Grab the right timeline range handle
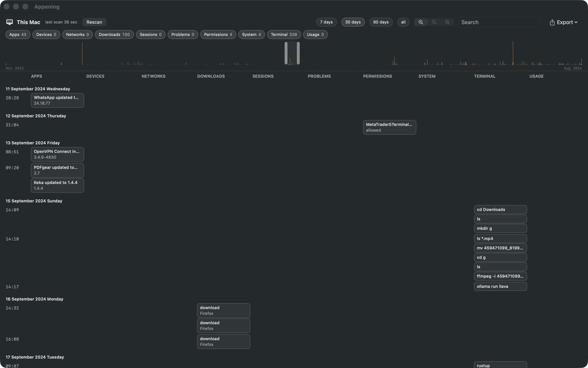 tap(298, 53)
